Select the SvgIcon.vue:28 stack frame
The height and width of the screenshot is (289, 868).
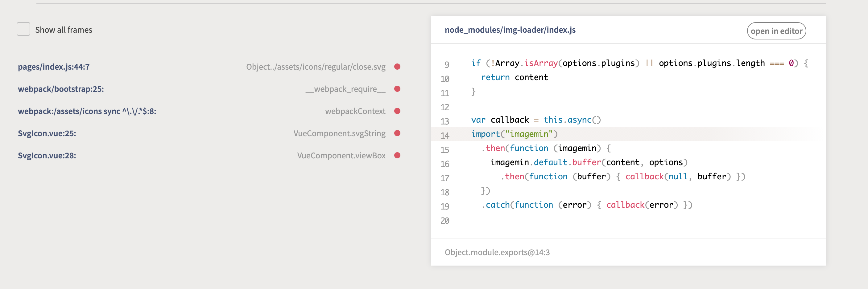[x=47, y=155]
